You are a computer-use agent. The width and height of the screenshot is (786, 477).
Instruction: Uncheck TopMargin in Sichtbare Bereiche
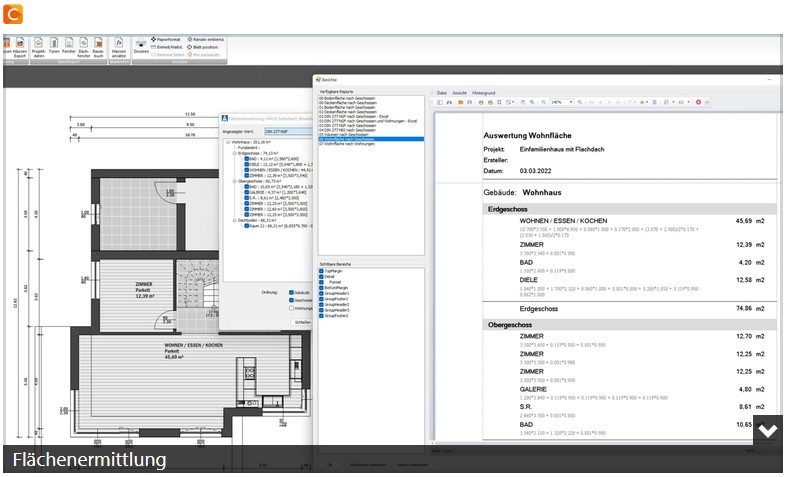[321, 271]
